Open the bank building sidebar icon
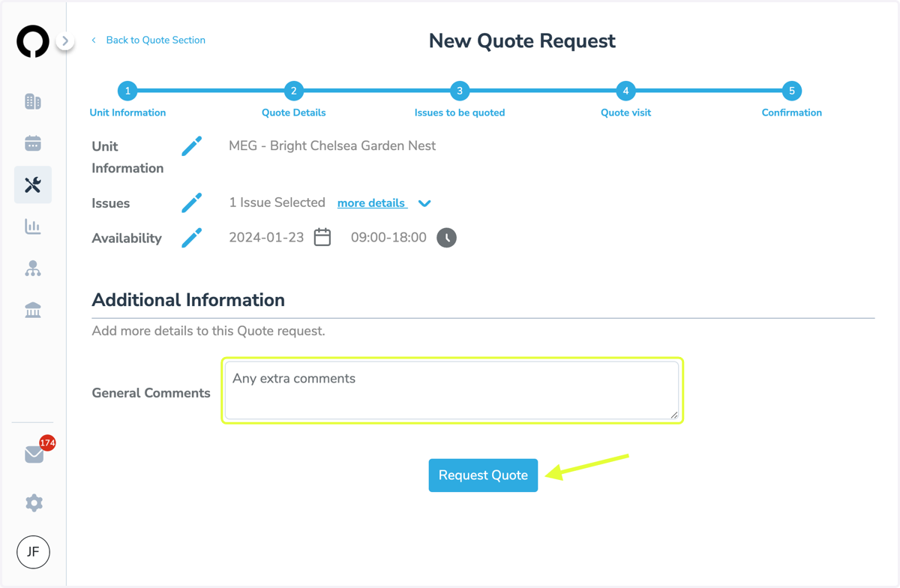The height and width of the screenshot is (588, 900). coord(33,310)
